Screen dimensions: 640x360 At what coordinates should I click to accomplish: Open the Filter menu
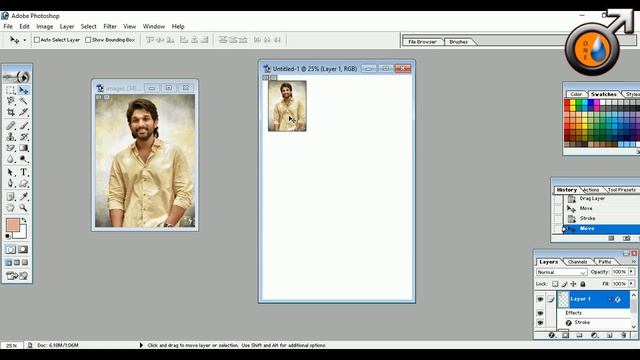[110, 27]
